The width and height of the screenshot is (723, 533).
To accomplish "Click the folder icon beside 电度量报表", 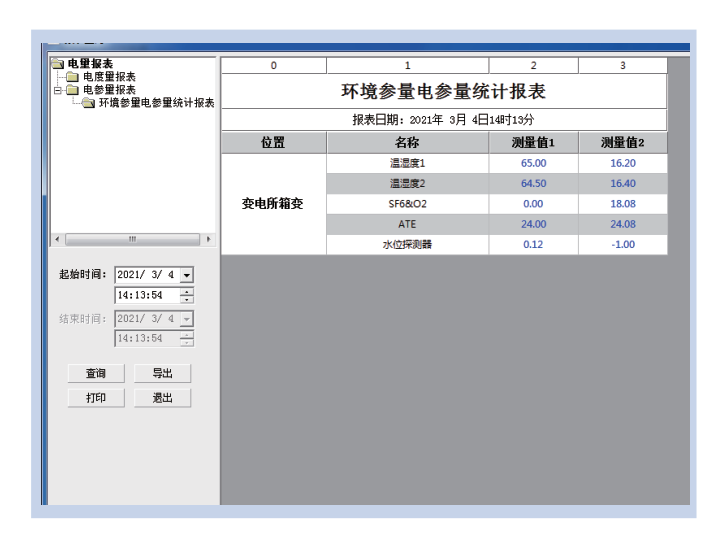I will pyautogui.click(x=72, y=77).
